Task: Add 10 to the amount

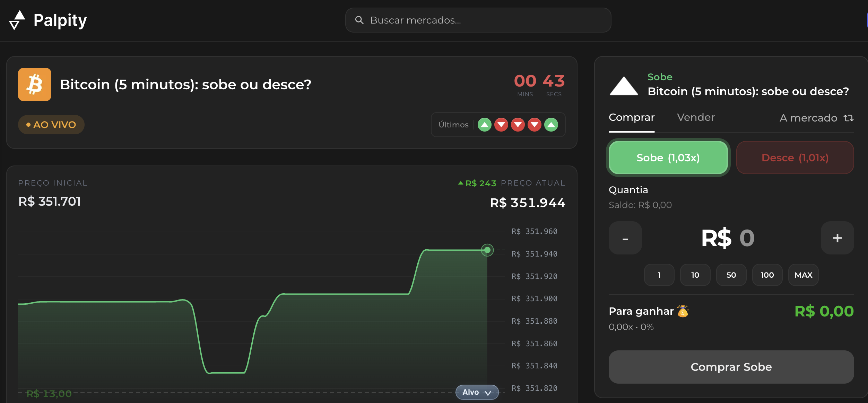Action: [x=695, y=275]
